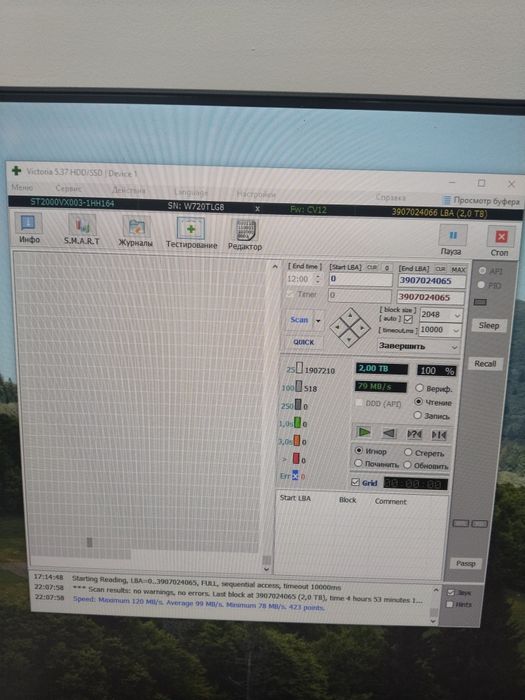Image resolution: width=525 pixels, height=700 pixels.
Task: Open the Scan button dropdown arrow
Action: (x=318, y=321)
